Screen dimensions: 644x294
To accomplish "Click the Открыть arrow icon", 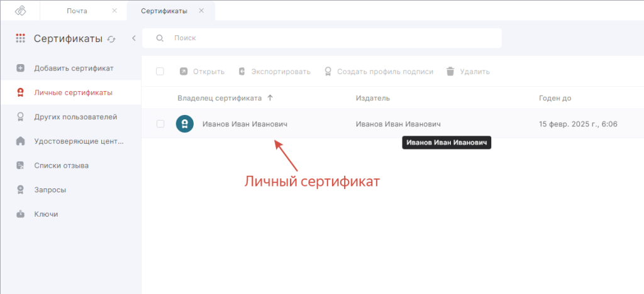I will 184,72.
